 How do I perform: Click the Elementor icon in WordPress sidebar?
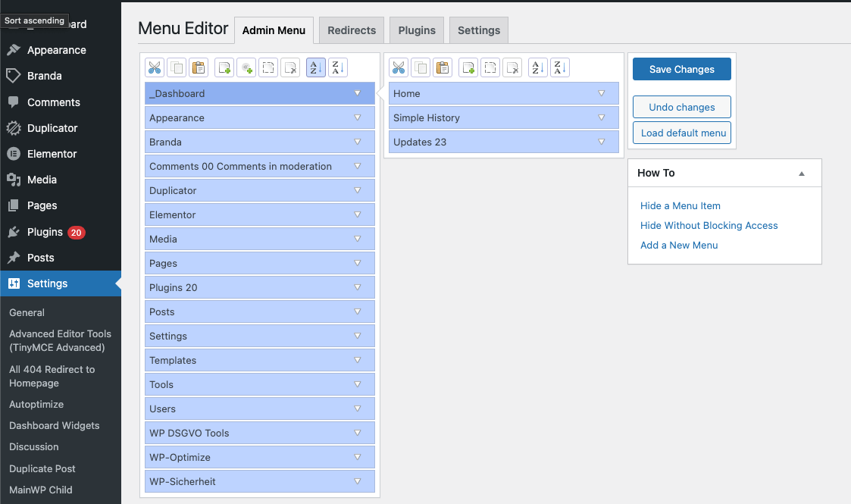(14, 154)
